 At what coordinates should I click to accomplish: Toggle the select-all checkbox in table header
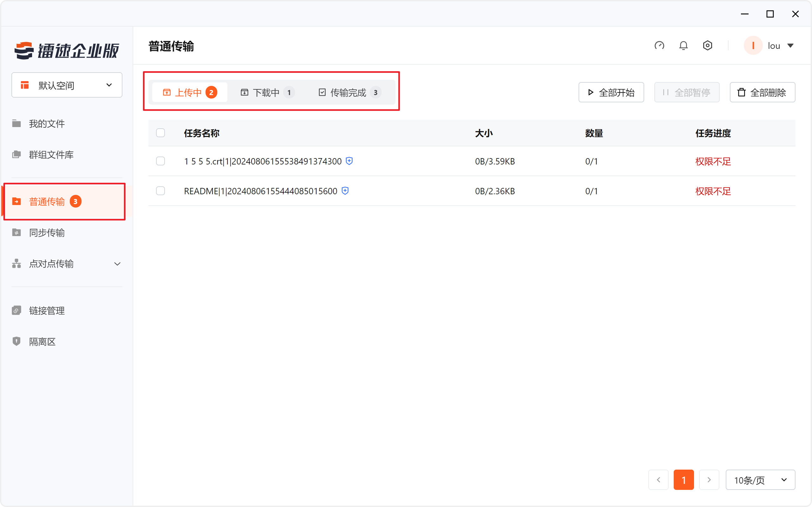pyautogui.click(x=160, y=133)
